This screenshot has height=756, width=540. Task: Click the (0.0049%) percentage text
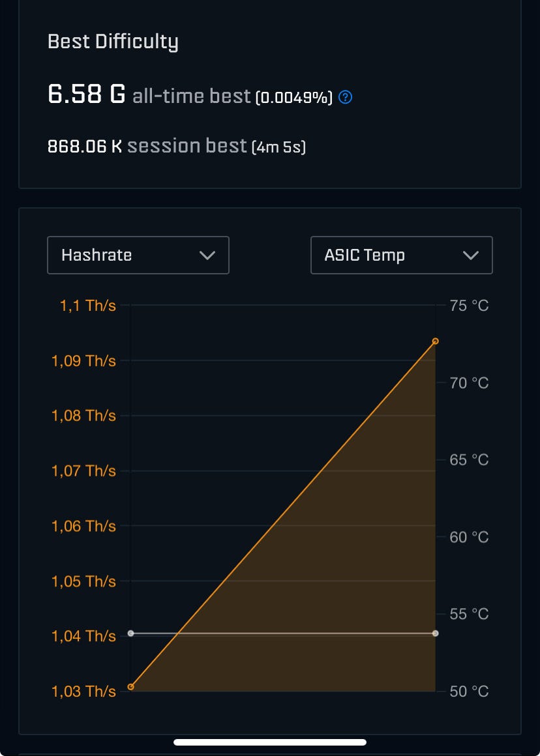tap(293, 98)
